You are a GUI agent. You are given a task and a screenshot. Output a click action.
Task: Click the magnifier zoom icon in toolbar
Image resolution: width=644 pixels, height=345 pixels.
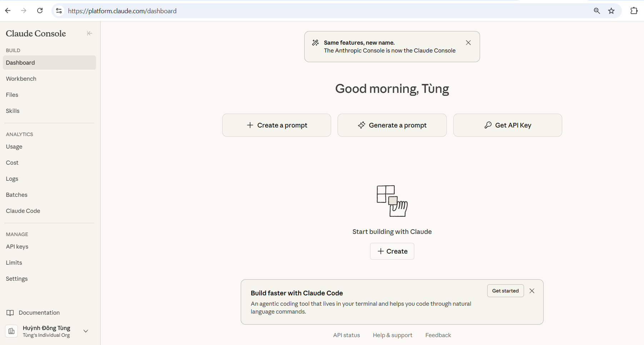pos(597,11)
